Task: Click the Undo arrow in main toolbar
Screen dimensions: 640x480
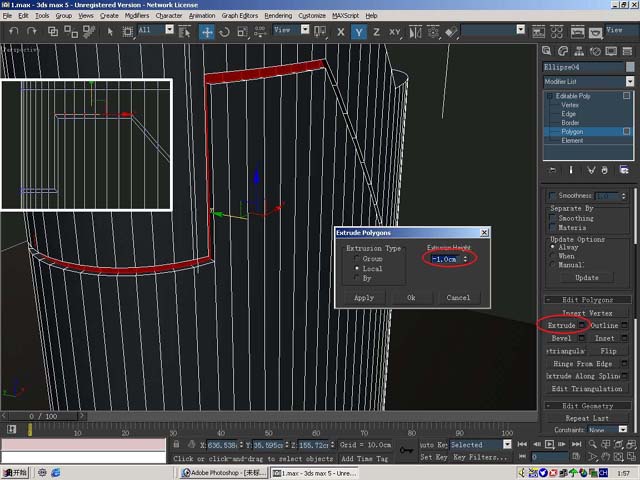Action: coord(13,32)
